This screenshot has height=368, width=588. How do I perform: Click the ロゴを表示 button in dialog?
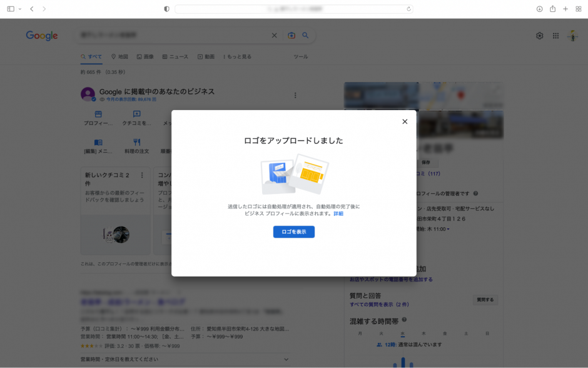(x=293, y=232)
